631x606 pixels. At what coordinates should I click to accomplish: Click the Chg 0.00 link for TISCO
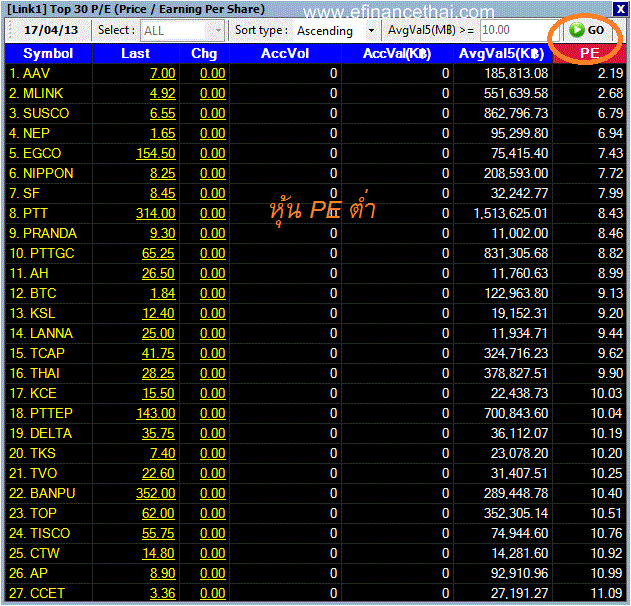[212, 534]
